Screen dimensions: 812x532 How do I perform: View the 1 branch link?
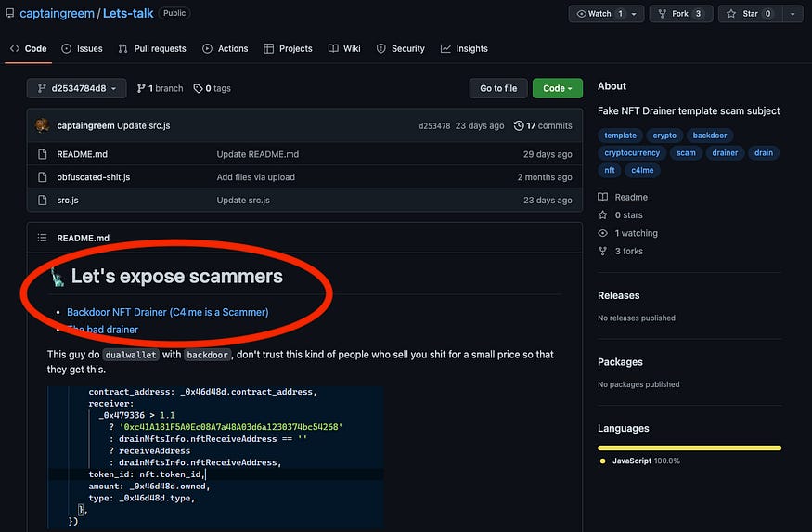[160, 88]
